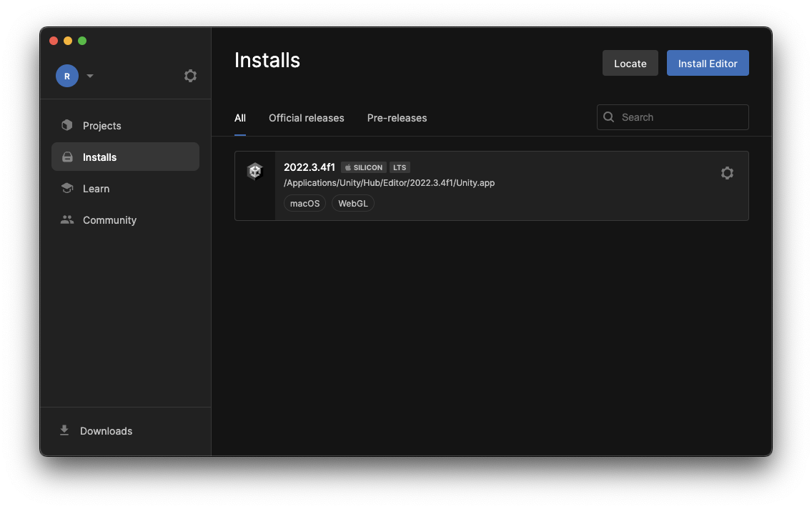Click the Projects cube icon
Screen dimensions: 812x509
66,125
